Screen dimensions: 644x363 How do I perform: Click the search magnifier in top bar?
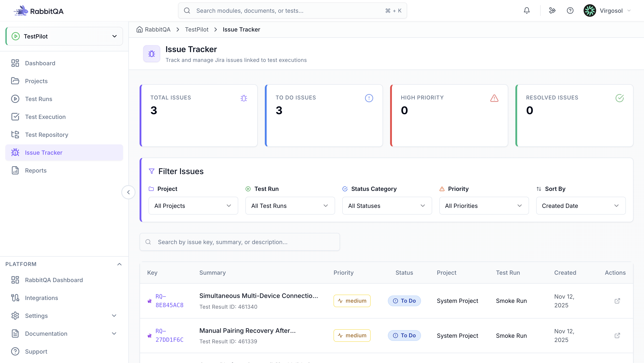coord(187,11)
